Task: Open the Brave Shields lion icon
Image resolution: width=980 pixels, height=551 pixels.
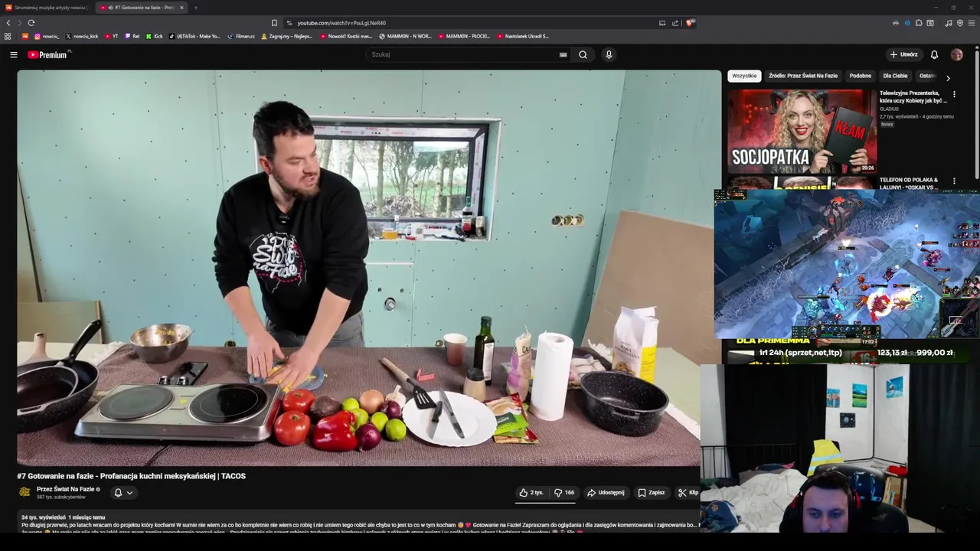Action: coord(690,23)
